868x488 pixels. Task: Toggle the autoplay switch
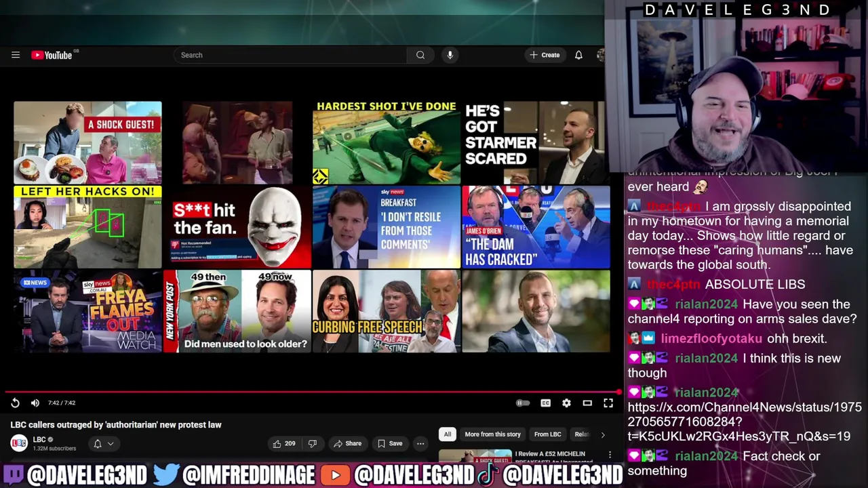pos(523,403)
